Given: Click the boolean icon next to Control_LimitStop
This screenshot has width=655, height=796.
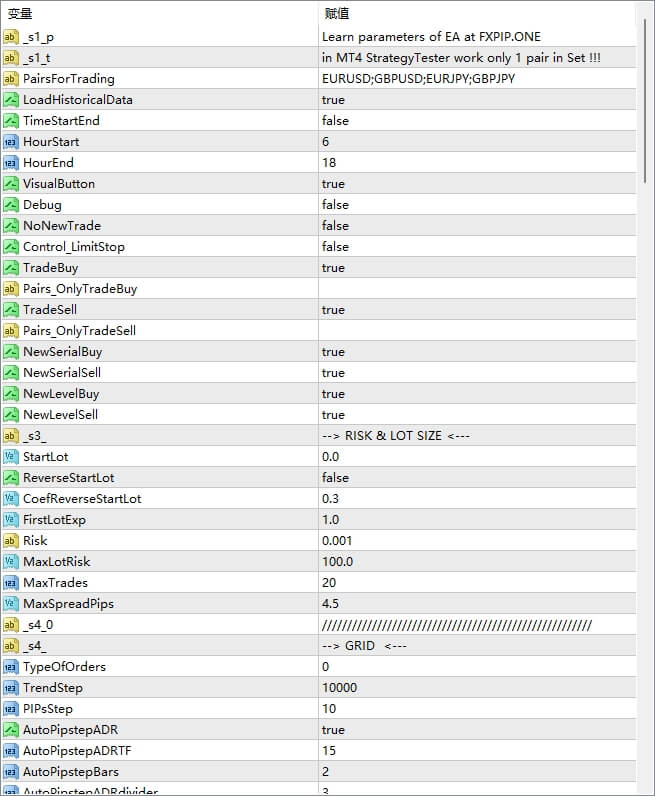Looking at the screenshot, I should 11,247.
